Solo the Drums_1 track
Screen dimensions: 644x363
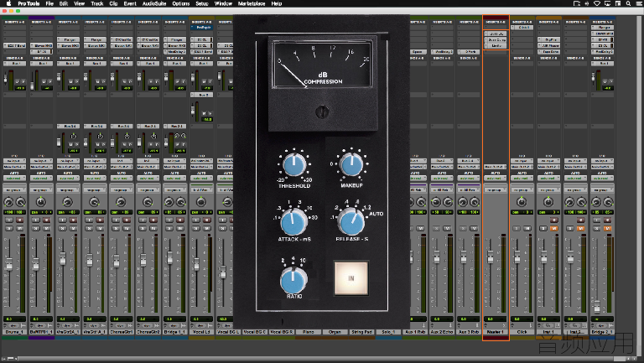pyautogui.click(x=9, y=228)
